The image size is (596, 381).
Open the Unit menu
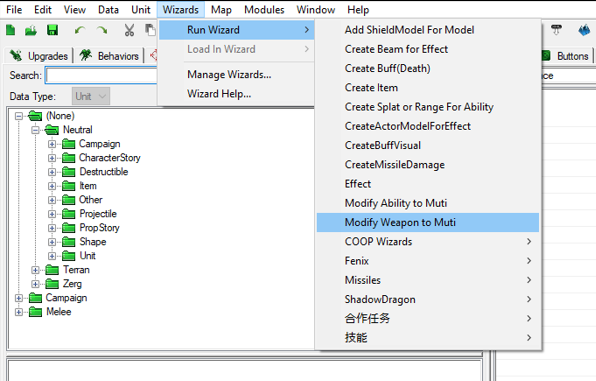pyautogui.click(x=141, y=10)
